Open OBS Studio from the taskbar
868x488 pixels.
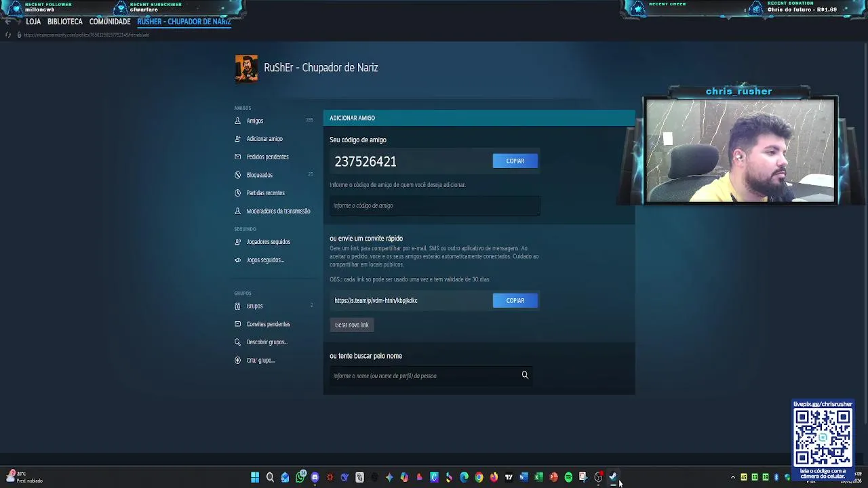[x=598, y=478]
